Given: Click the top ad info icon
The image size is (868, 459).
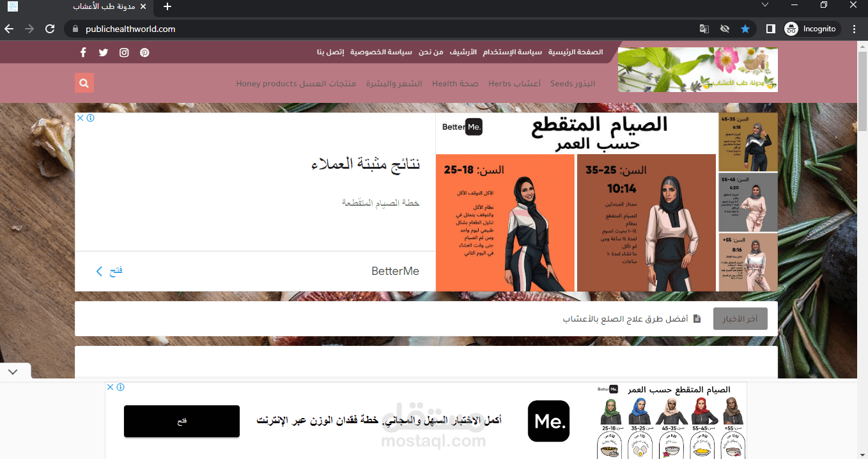Looking at the screenshot, I should 91,118.
